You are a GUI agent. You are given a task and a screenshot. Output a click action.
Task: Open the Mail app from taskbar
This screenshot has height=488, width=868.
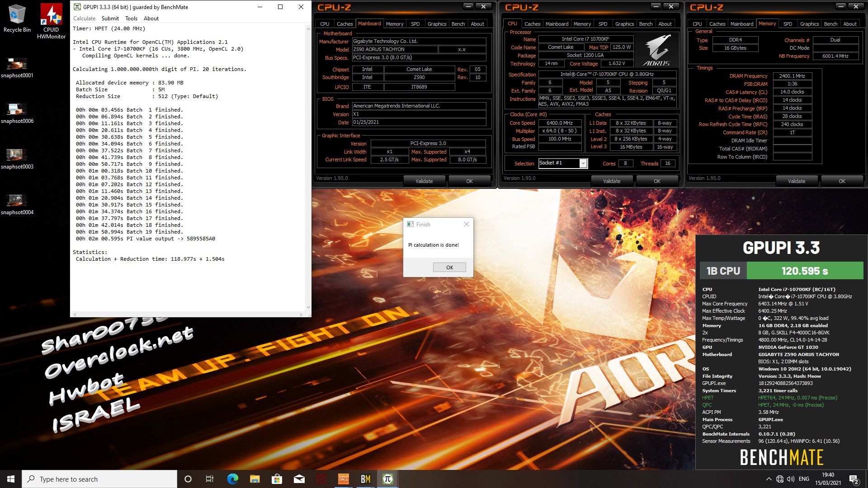click(299, 479)
